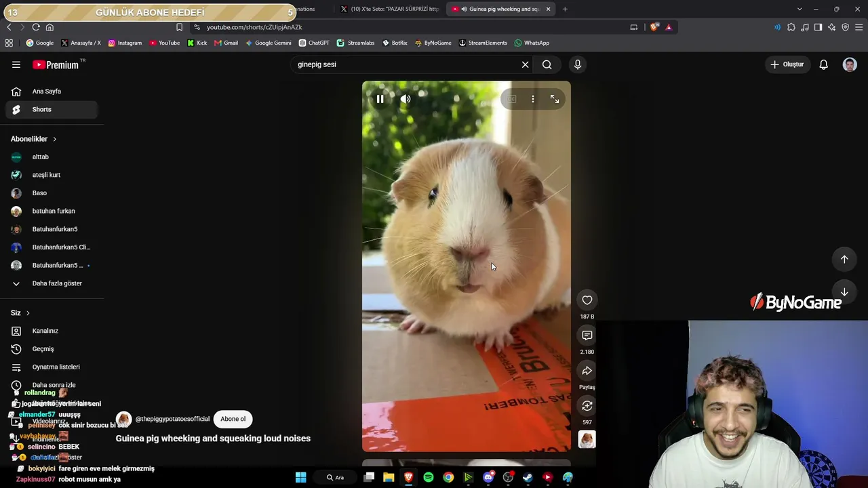
Task: Expand Daha fazla göster subscriptions
Action: tap(52, 283)
